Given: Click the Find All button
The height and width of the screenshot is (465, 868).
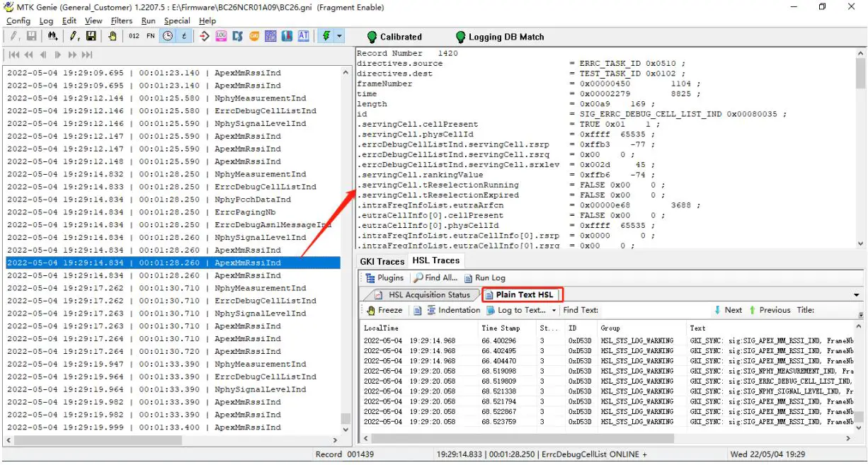Looking at the screenshot, I should [x=436, y=278].
